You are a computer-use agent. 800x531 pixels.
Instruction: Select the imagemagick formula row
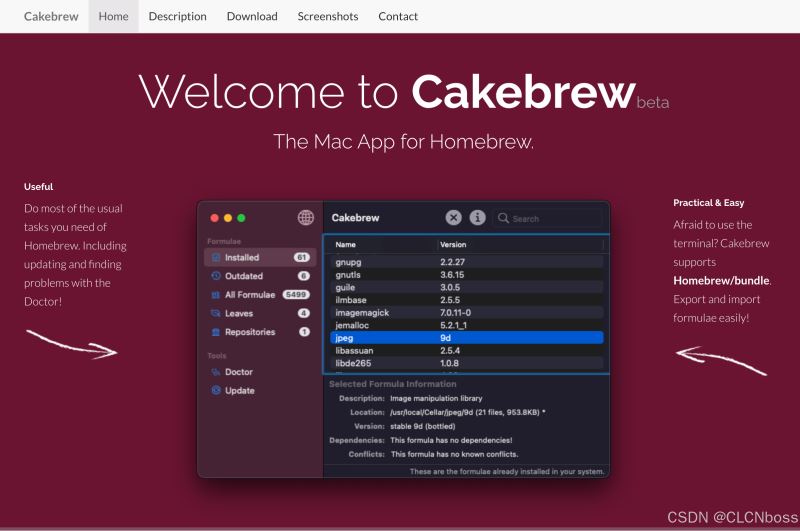click(x=467, y=313)
